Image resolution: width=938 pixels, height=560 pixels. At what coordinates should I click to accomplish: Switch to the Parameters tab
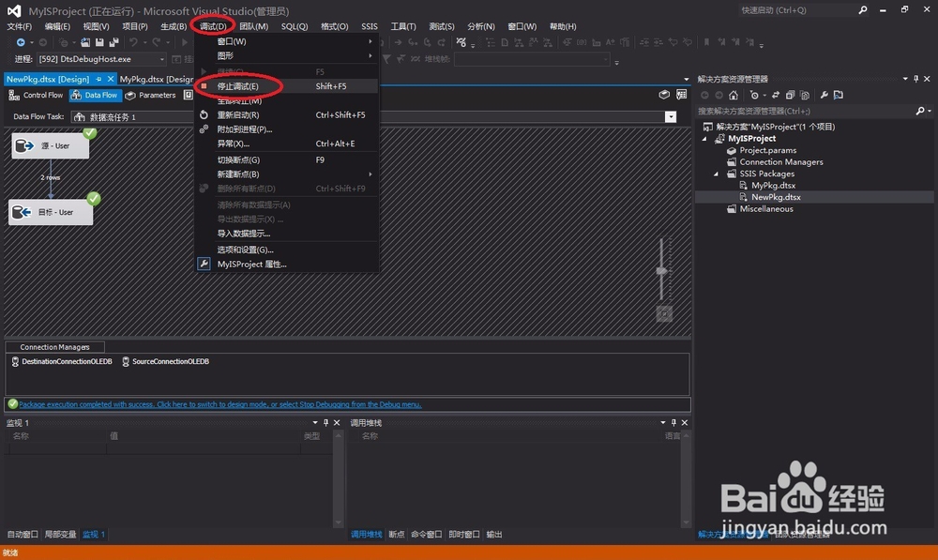click(151, 95)
